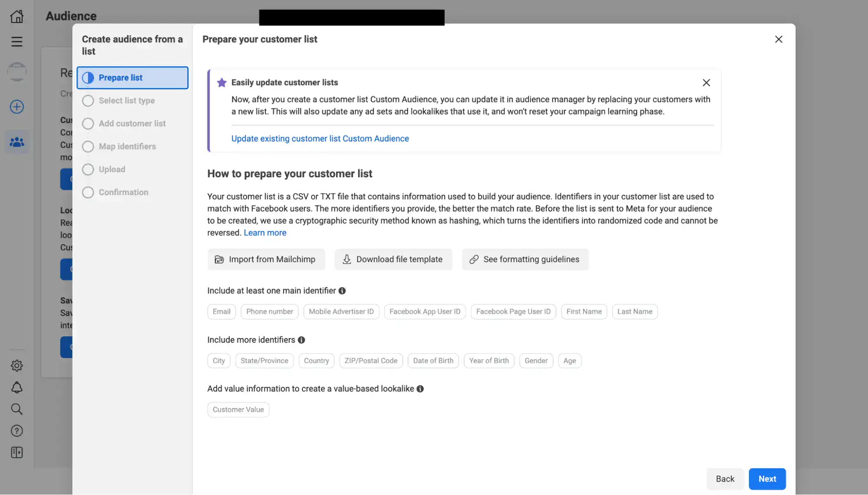
Task: Dismiss the Easily update customer lists banner
Action: tap(706, 83)
